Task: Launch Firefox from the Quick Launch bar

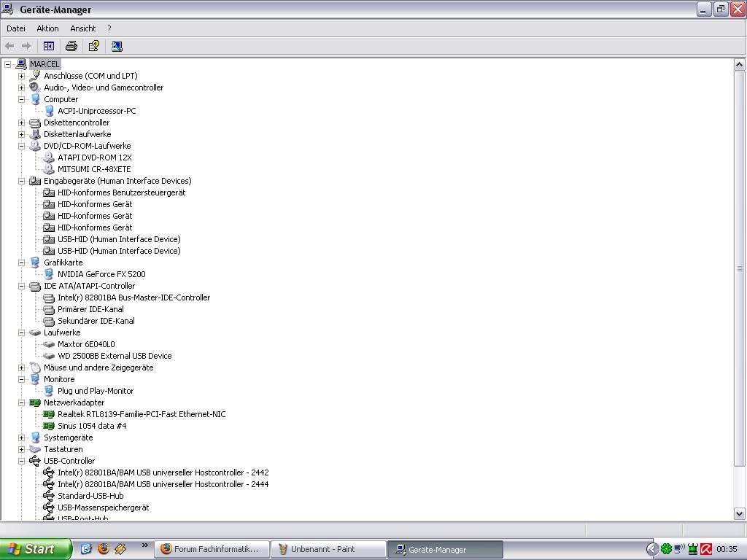Action: pos(104,548)
